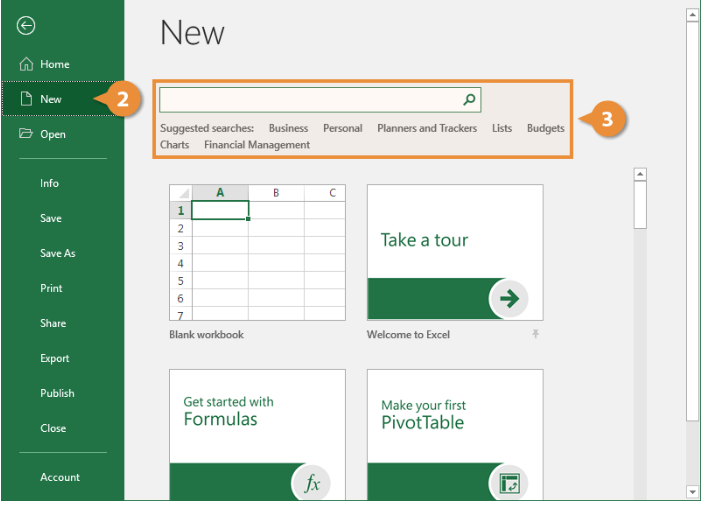
Task: Click the back arrow circle icon
Action: (x=26, y=25)
